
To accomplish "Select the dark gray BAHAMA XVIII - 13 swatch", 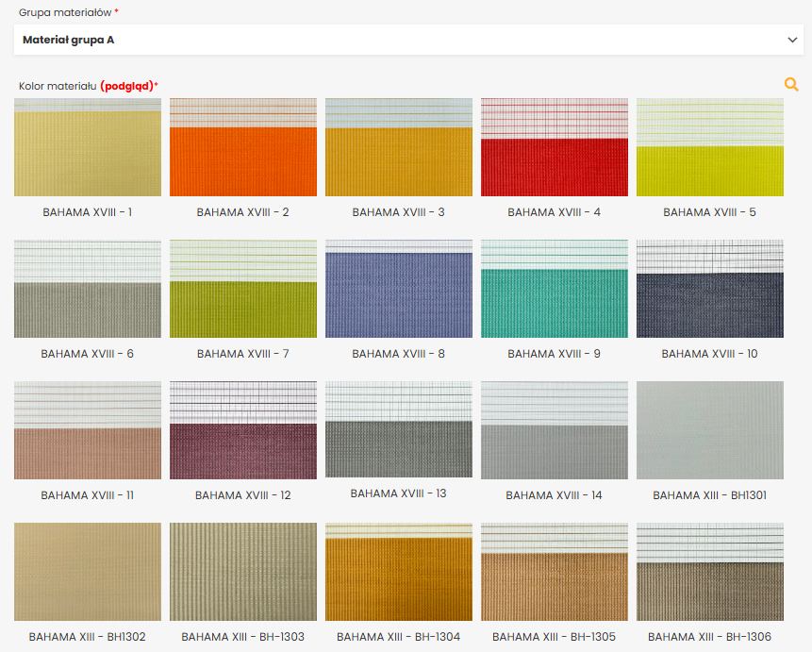I will coord(399,429).
